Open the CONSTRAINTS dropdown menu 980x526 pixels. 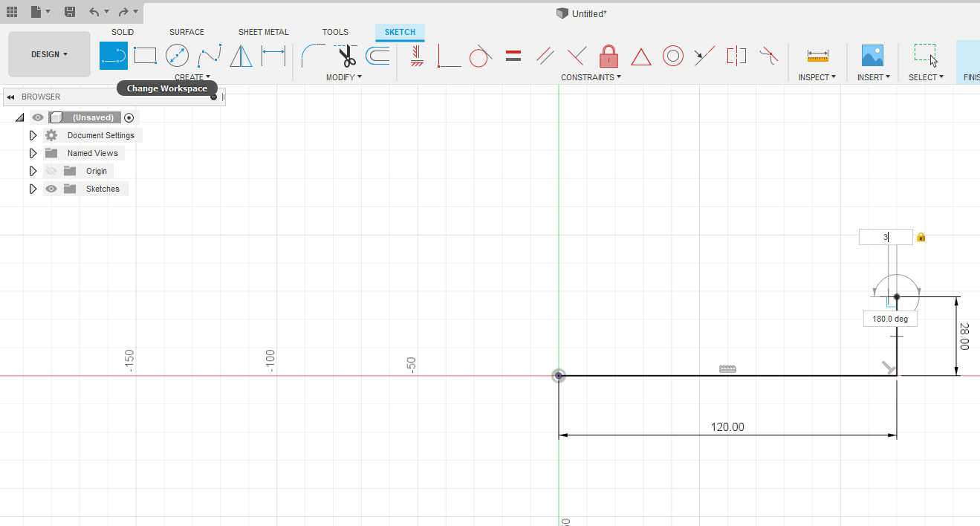point(591,77)
